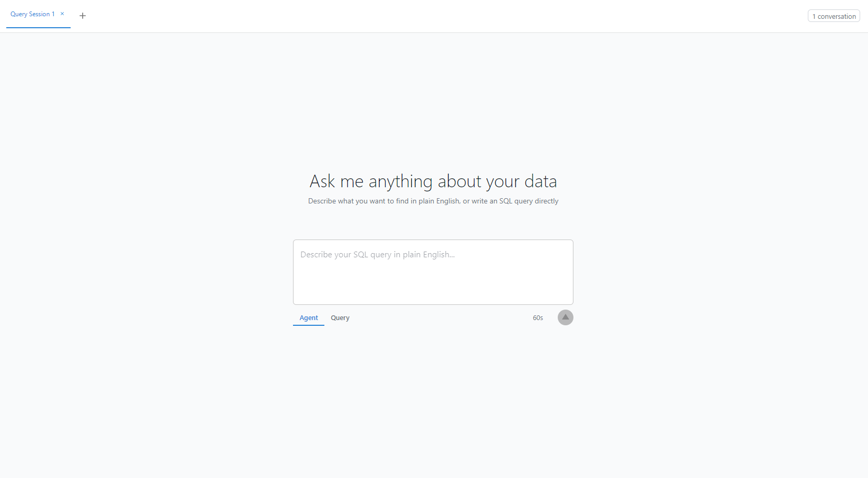The height and width of the screenshot is (478, 868).
Task: Click the x on the session tab
Action: tap(62, 14)
